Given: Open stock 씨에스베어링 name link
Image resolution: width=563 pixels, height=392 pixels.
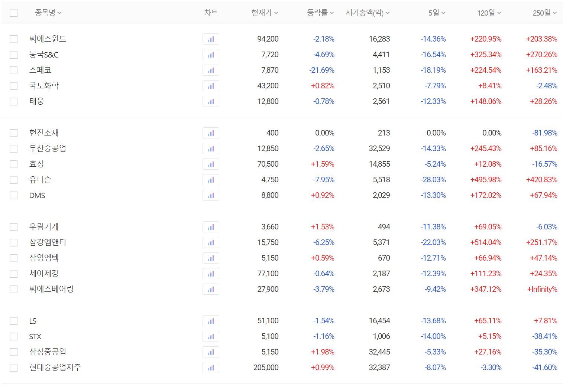Looking at the screenshot, I should click(51, 289).
